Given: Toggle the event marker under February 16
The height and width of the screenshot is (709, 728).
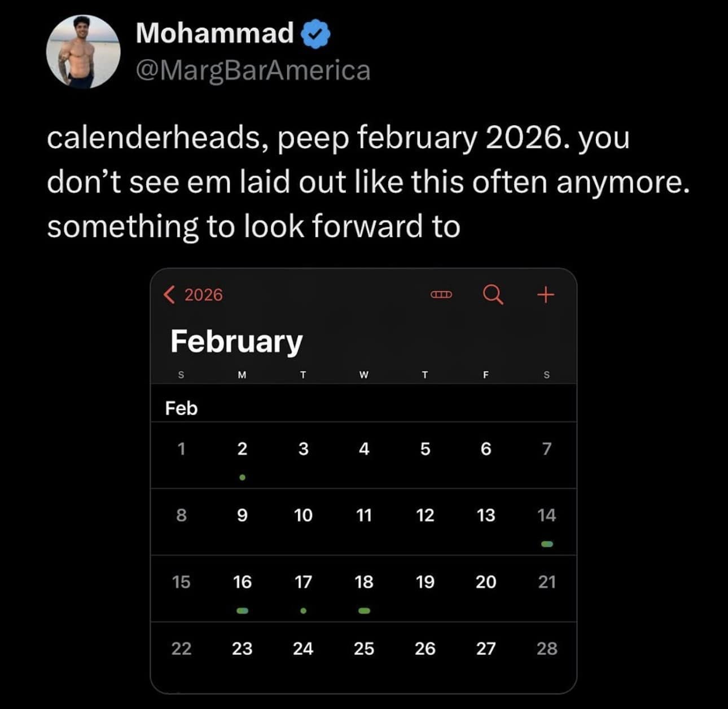Looking at the screenshot, I should (x=243, y=610).
